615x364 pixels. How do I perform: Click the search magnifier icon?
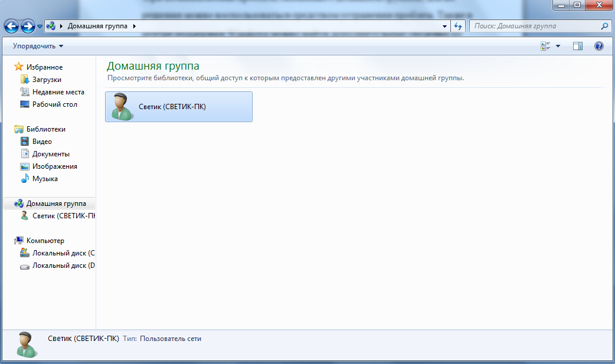[x=604, y=27]
